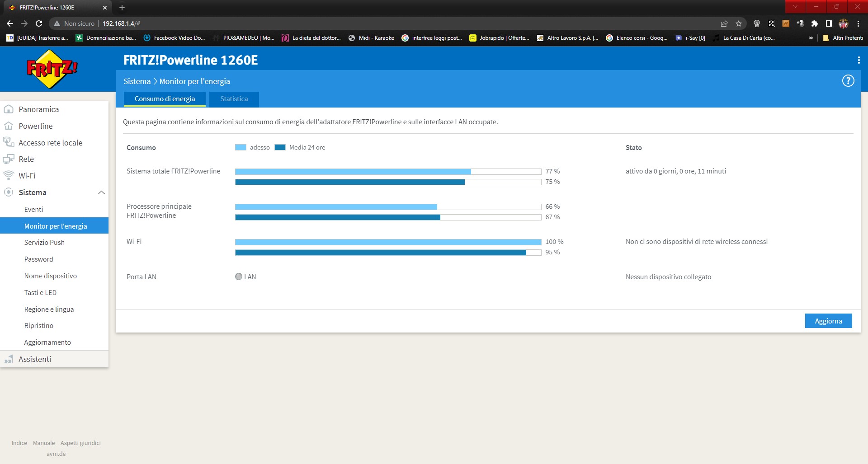Open Monitor per l'energia menu item
Image resolution: width=868 pixels, height=464 pixels.
tap(54, 226)
